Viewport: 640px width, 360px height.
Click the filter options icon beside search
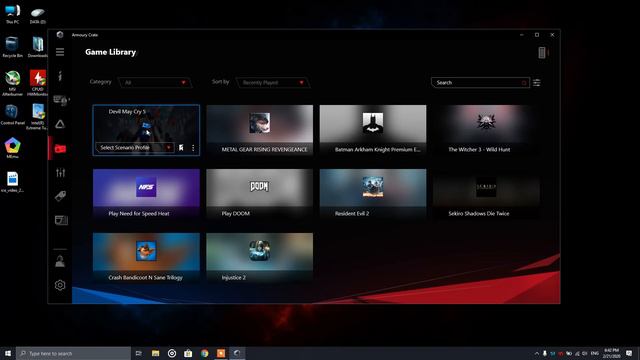[x=537, y=83]
